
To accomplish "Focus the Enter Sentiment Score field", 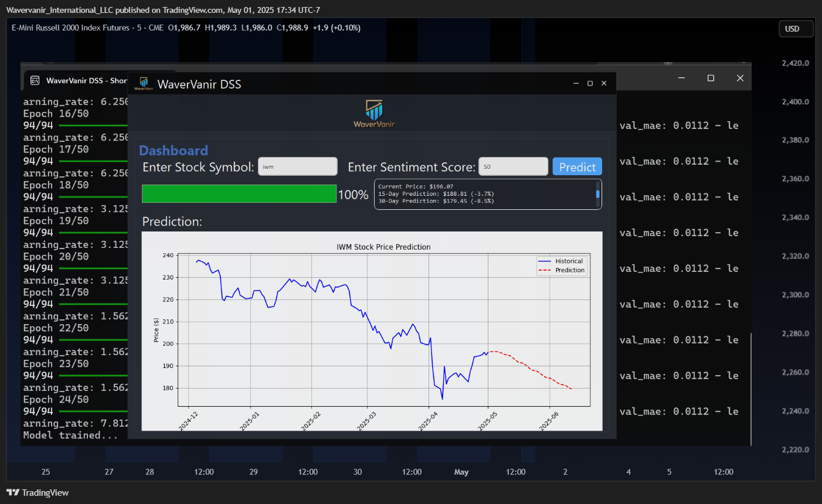I will [513, 166].
